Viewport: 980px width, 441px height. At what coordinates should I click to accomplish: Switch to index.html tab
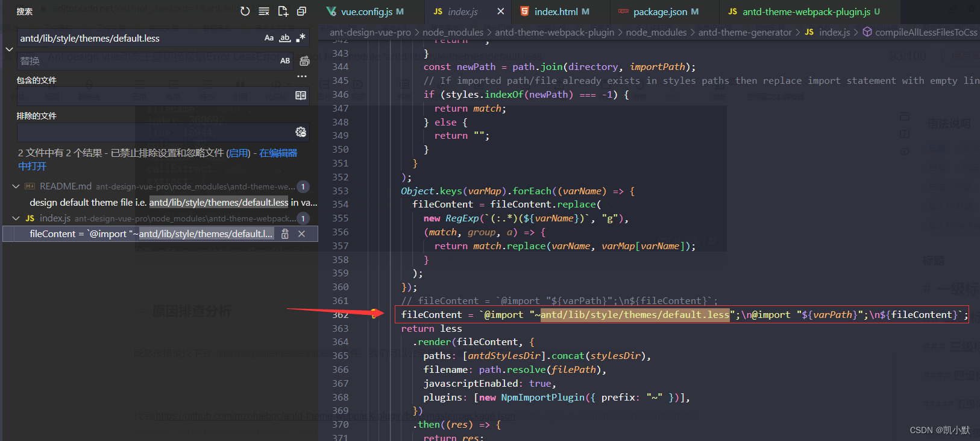pos(561,11)
